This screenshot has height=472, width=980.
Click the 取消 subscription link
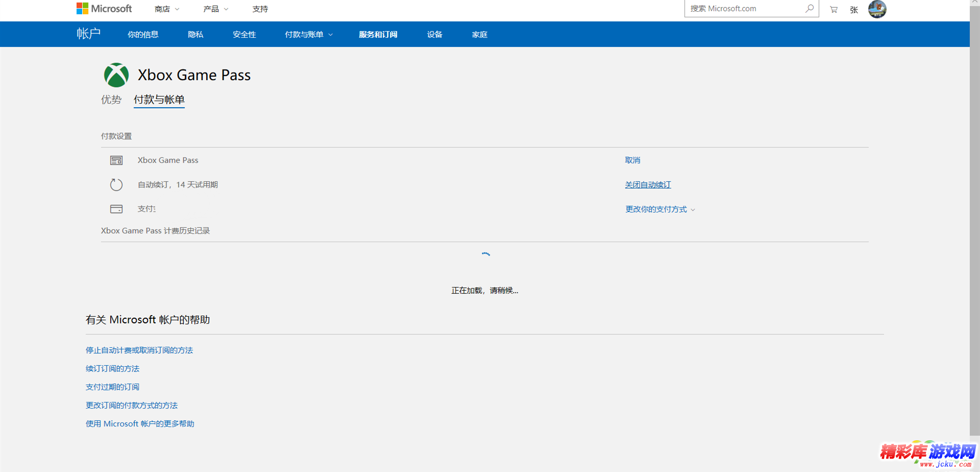coord(632,160)
